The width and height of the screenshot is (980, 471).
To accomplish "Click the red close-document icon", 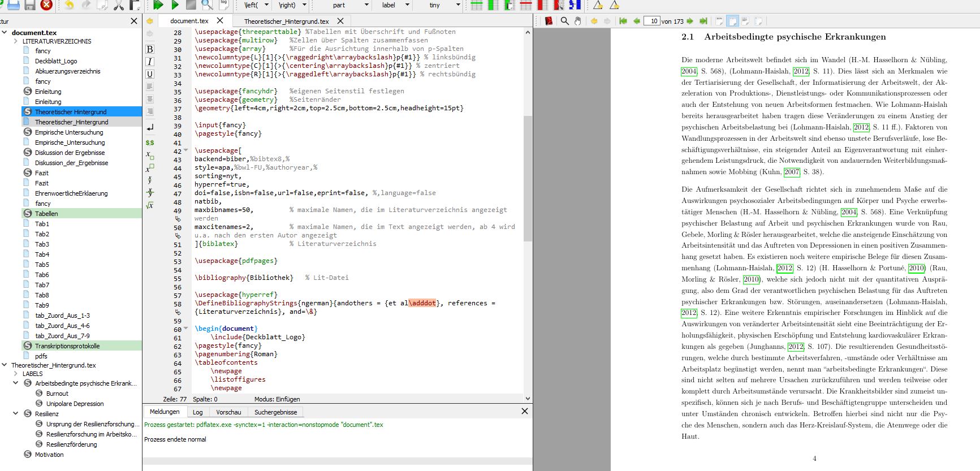I will click(x=46, y=5).
